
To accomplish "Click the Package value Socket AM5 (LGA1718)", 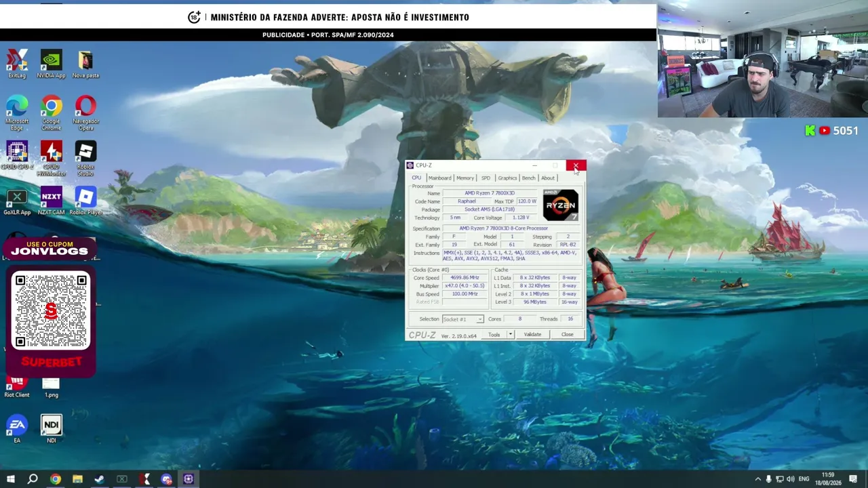I will point(490,209).
